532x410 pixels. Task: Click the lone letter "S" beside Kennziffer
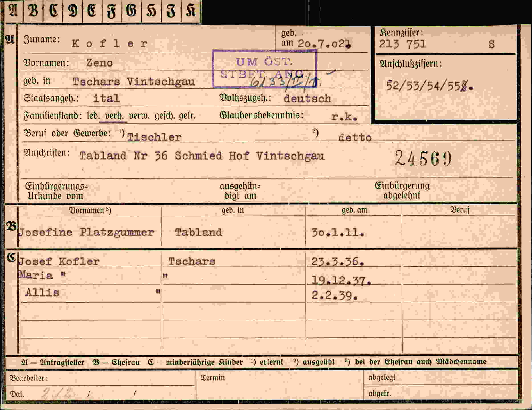tap(491, 44)
